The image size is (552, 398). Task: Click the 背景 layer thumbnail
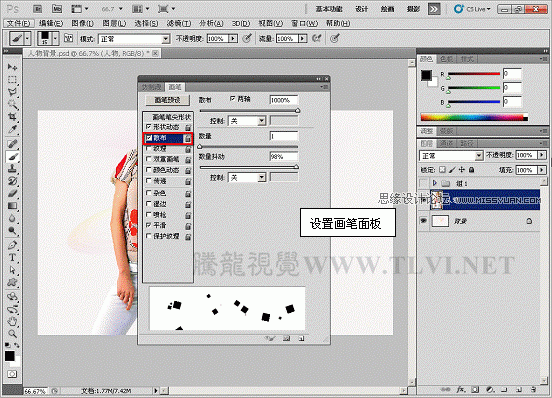[440, 221]
